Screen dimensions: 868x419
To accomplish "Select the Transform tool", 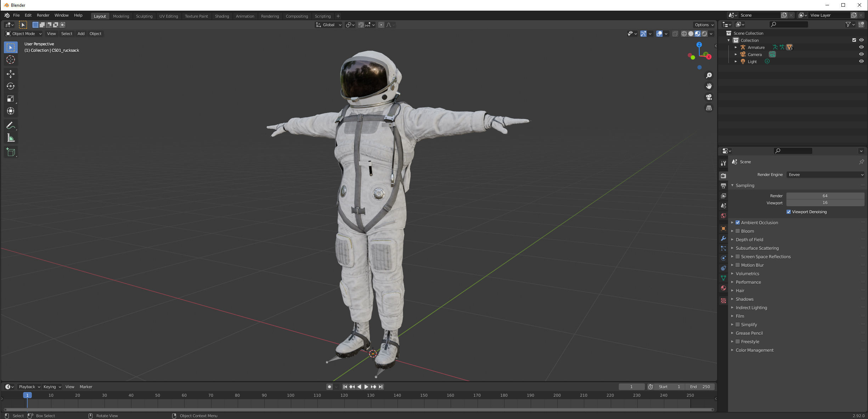I will tap(11, 111).
